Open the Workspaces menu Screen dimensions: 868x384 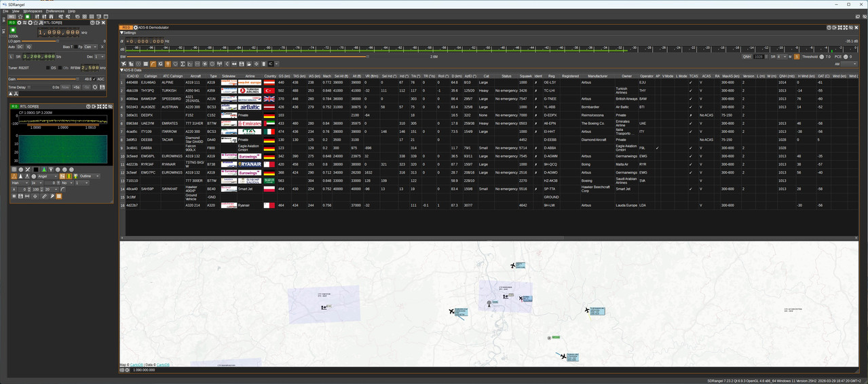pos(33,11)
